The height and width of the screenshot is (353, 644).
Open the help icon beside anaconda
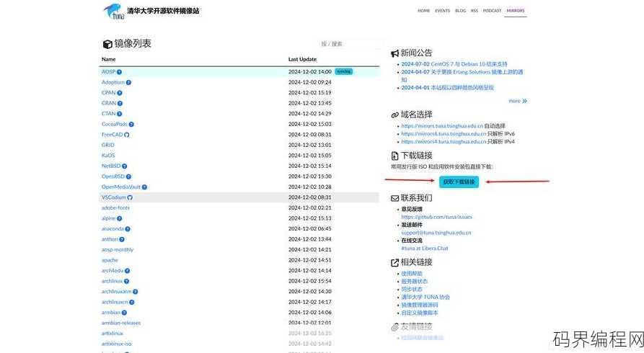click(128, 229)
